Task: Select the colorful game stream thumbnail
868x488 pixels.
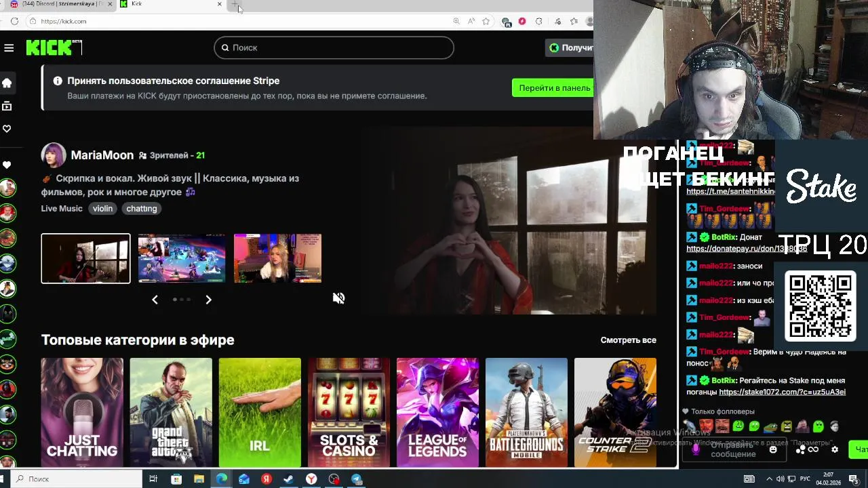Action: pos(182,258)
